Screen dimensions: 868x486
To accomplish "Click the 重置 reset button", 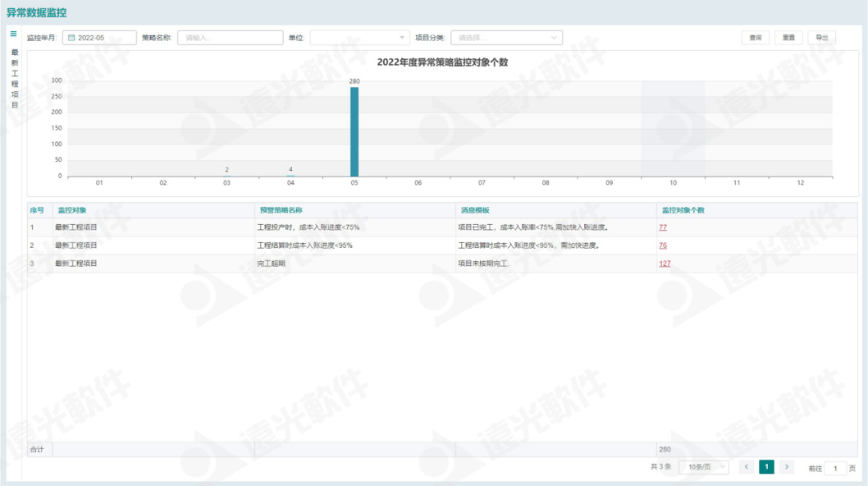I will pos(789,36).
